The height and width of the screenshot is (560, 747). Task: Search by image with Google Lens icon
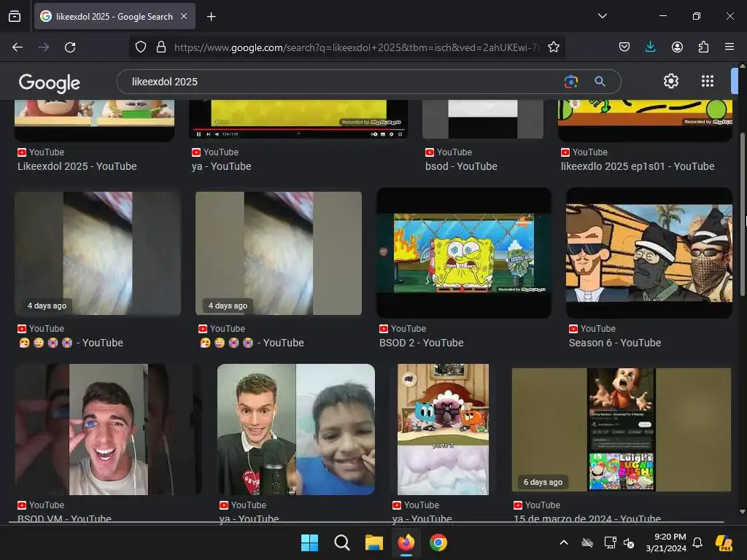point(570,82)
